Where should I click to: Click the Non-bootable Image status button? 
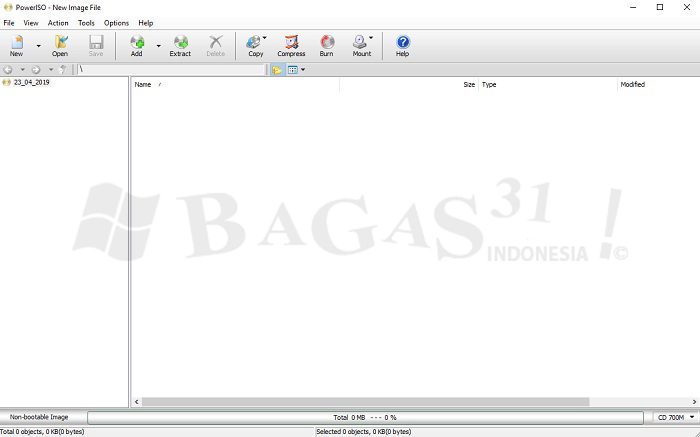(39, 417)
